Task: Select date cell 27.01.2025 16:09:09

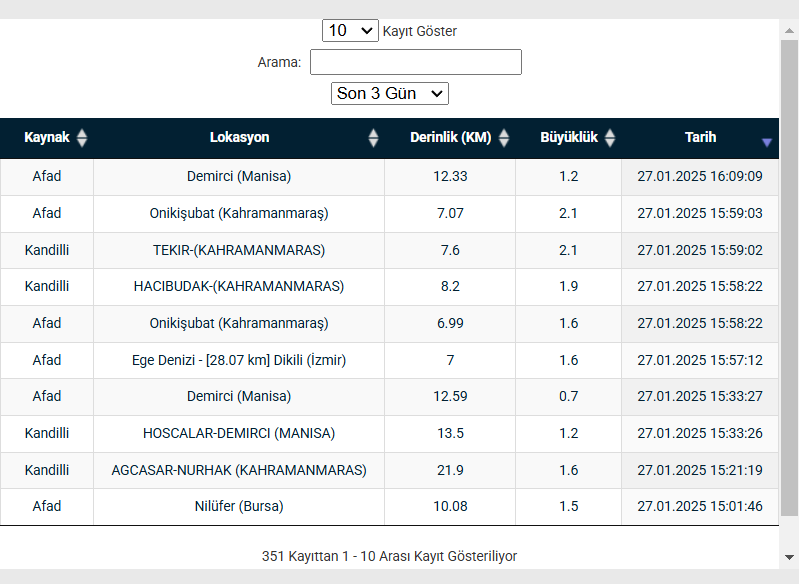Action: click(x=700, y=177)
